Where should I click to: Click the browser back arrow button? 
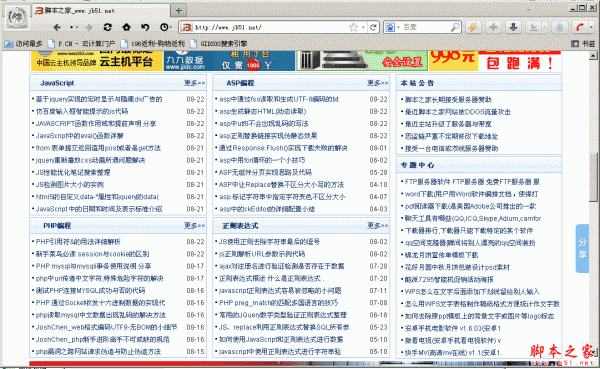coord(57,28)
